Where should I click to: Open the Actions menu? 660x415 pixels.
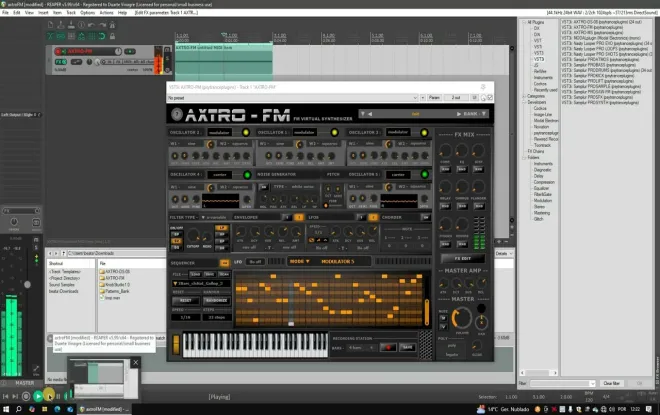pyautogui.click(x=106, y=13)
